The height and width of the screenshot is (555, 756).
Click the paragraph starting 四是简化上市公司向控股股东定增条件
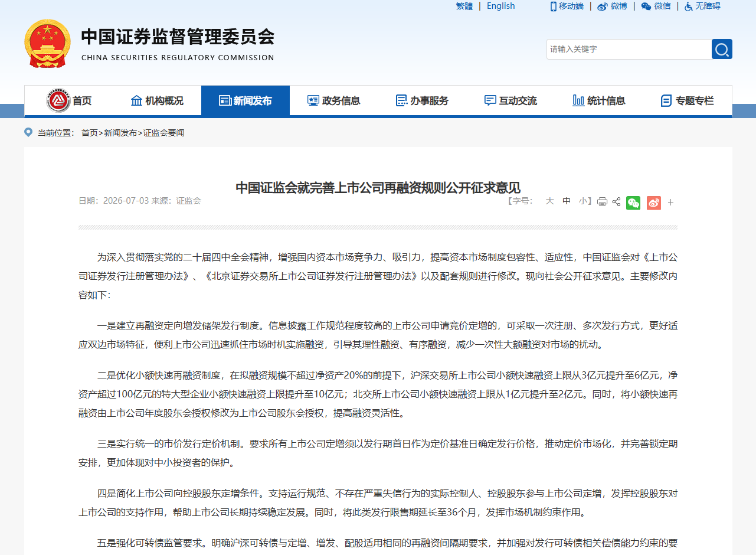click(378, 502)
